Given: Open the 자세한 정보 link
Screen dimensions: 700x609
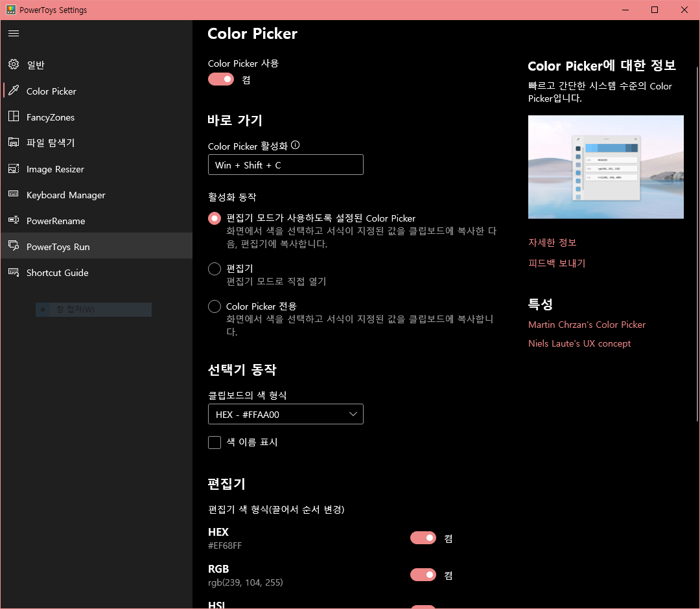Looking at the screenshot, I should (552, 242).
